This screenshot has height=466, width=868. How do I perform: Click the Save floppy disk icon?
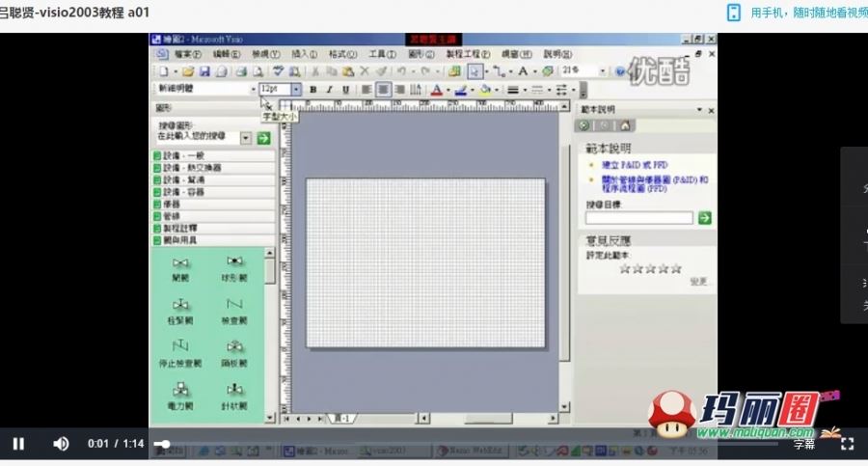click(204, 71)
